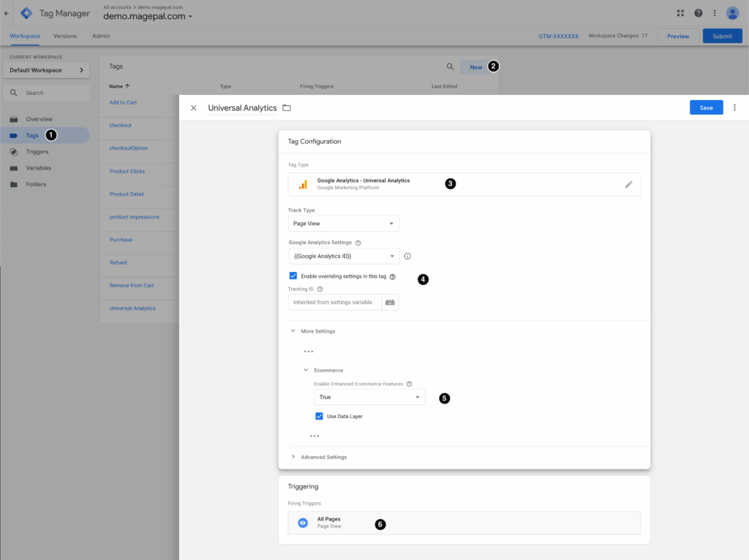Toggle Enable overriding settings in this tag checkbox
749x560 pixels.
(293, 276)
